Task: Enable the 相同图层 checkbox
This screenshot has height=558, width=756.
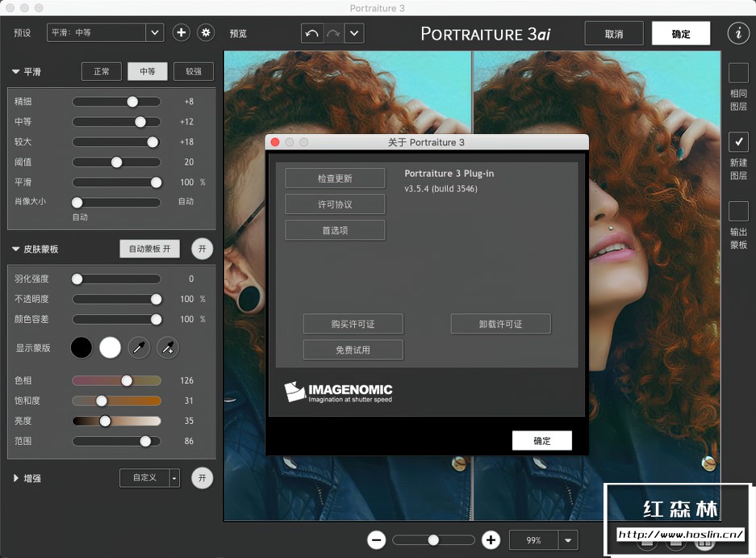Action: 738,73
